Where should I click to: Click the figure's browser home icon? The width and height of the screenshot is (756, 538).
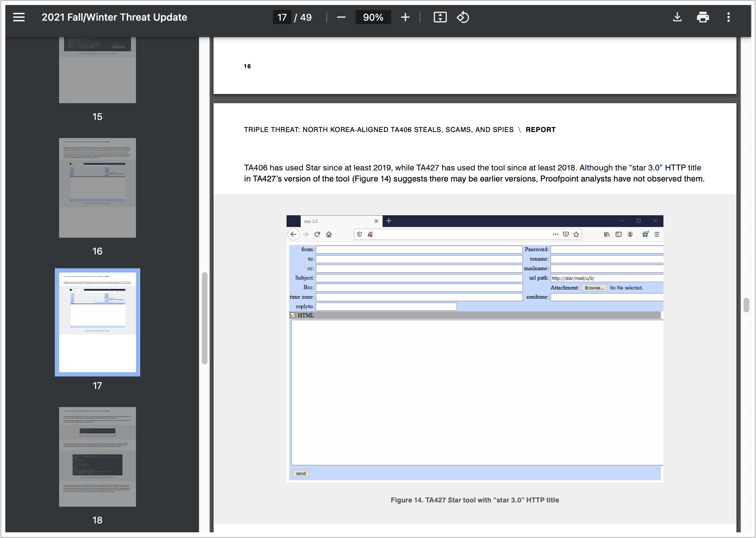[x=329, y=234]
